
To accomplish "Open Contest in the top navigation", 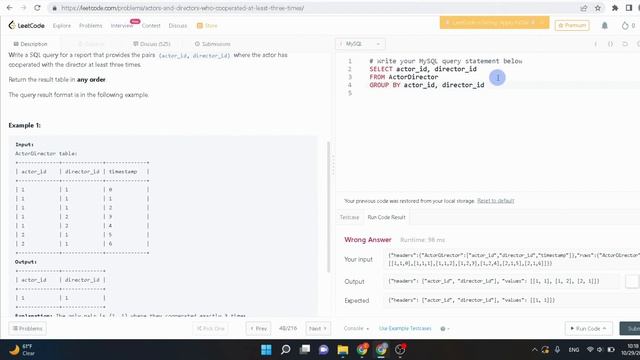I will point(151,25).
